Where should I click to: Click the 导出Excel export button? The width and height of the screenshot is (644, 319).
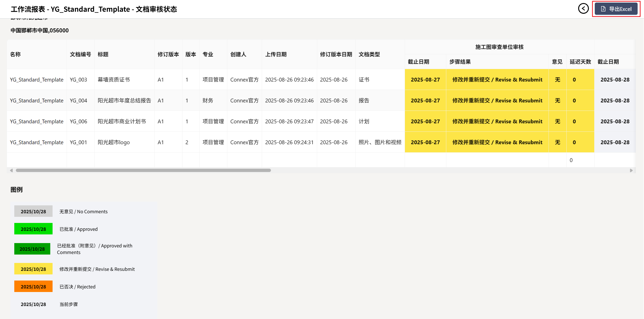click(x=616, y=9)
